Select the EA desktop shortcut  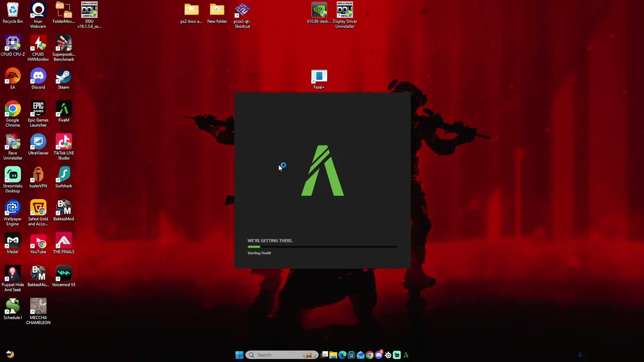click(13, 79)
